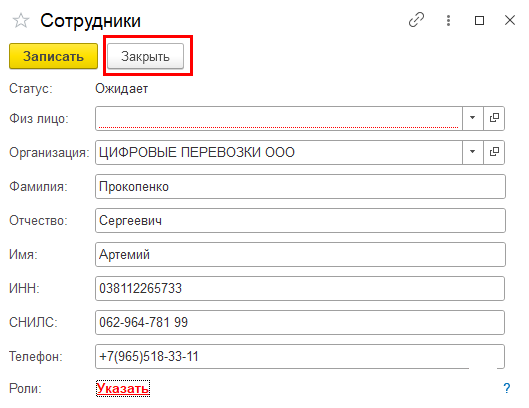The width and height of the screenshot is (529, 408).
Task: Edit the Имя field containing Артемий
Action: (300, 254)
